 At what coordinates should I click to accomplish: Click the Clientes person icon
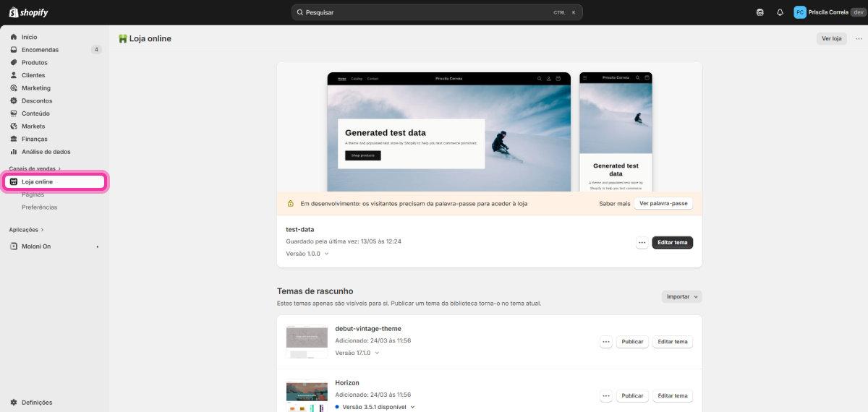click(14, 75)
